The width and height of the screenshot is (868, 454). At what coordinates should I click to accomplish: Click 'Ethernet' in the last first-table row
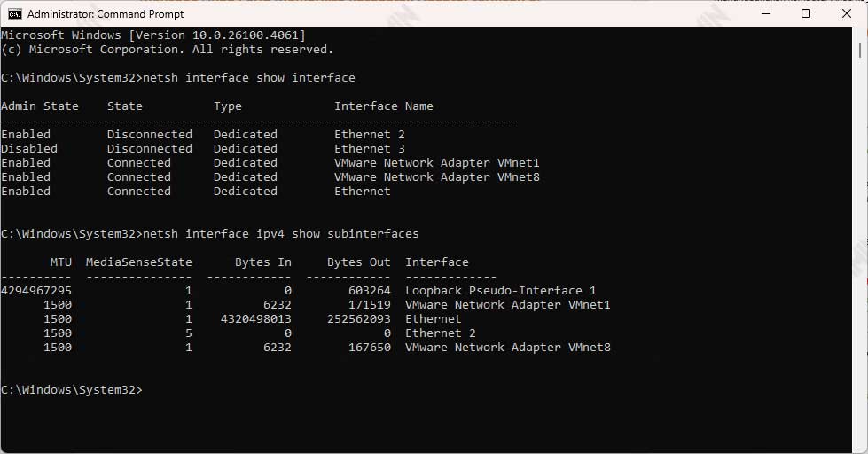(362, 191)
